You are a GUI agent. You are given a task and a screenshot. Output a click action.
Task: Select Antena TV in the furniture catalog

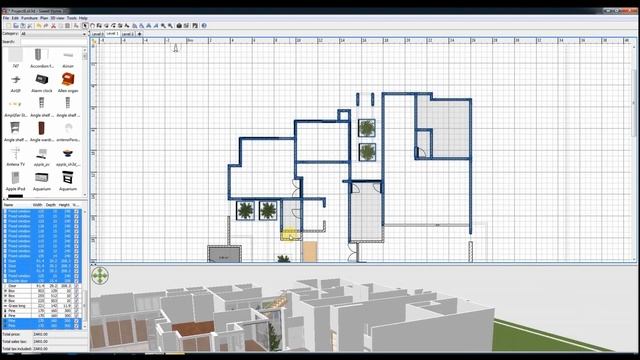[16, 156]
